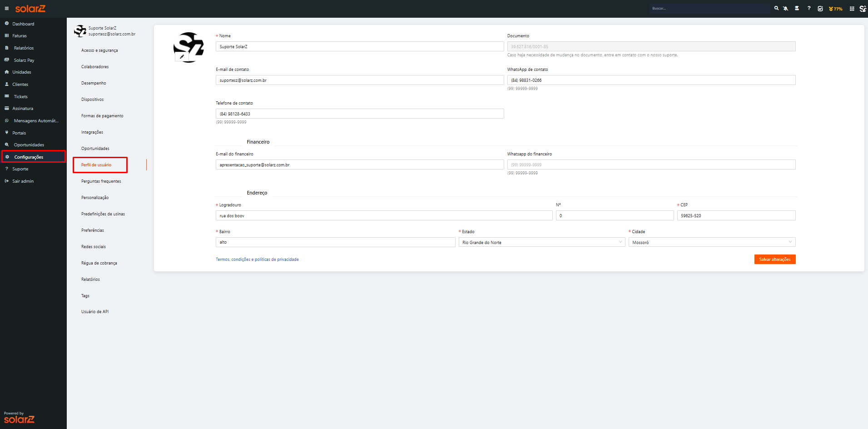Screen dimensions: 868x429
Task: Edit profile picture via the pencil icon
Action: pyautogui.click(x=182, y=57)
